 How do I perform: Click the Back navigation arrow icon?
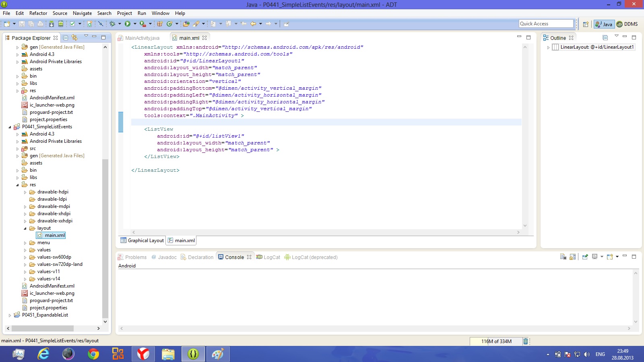[253, 24]
